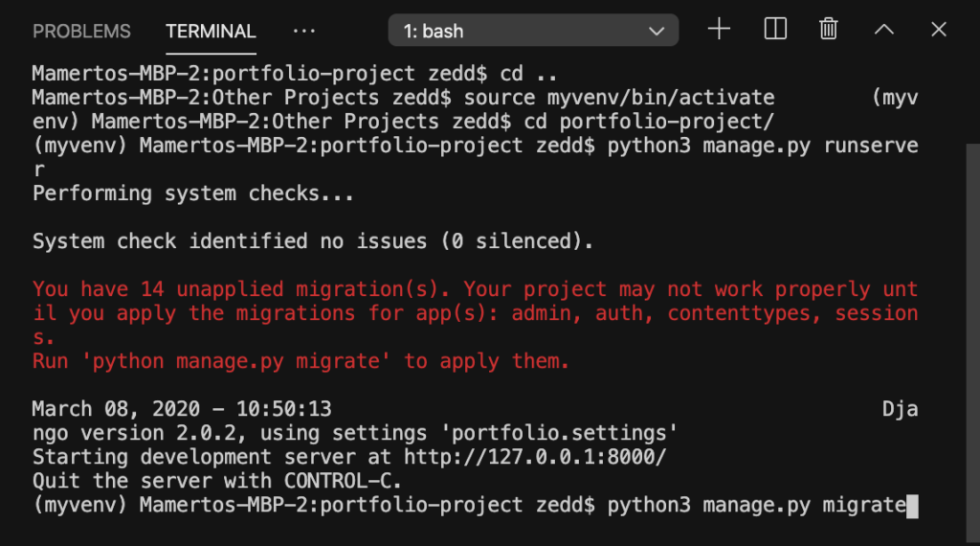Click the 'portfolio.settings' text in output
Viewport: 980px width, 546px height.
(x=558, y=433)
